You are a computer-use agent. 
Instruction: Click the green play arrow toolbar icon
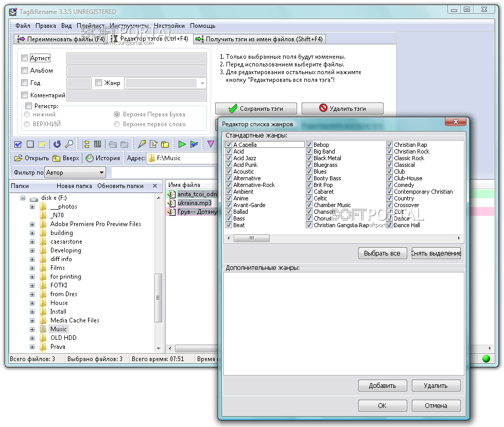coord(182,144)
